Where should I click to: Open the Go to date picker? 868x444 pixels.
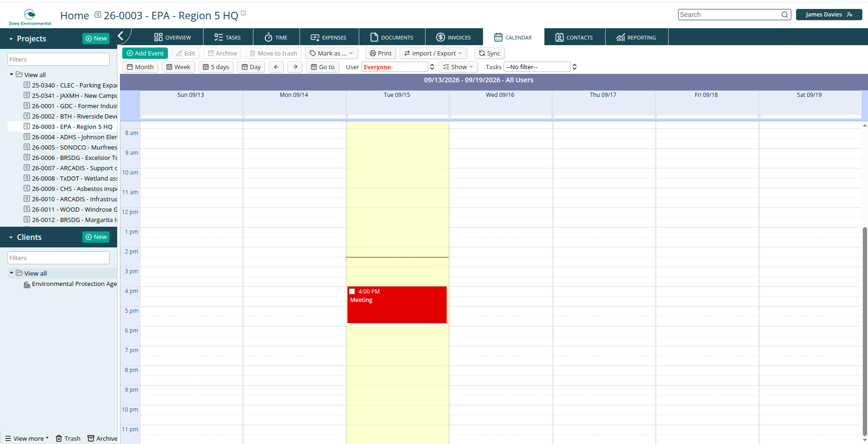coord(323,67)
